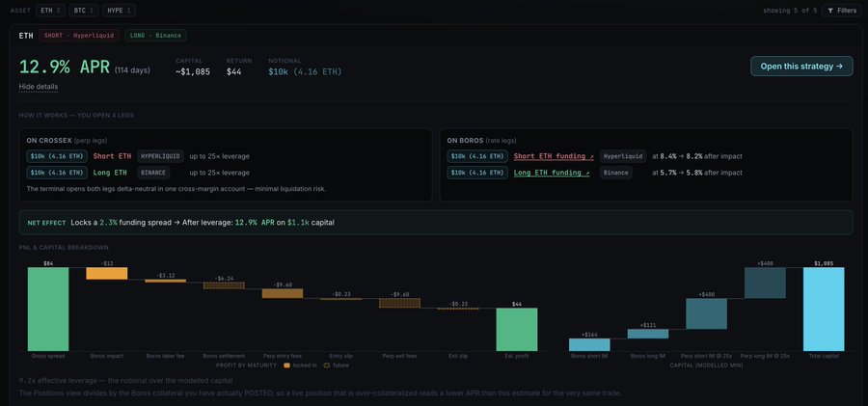Filter assets by HYPE chip
The height and width of the screenshot is (406, 868).
click(119, 11)
